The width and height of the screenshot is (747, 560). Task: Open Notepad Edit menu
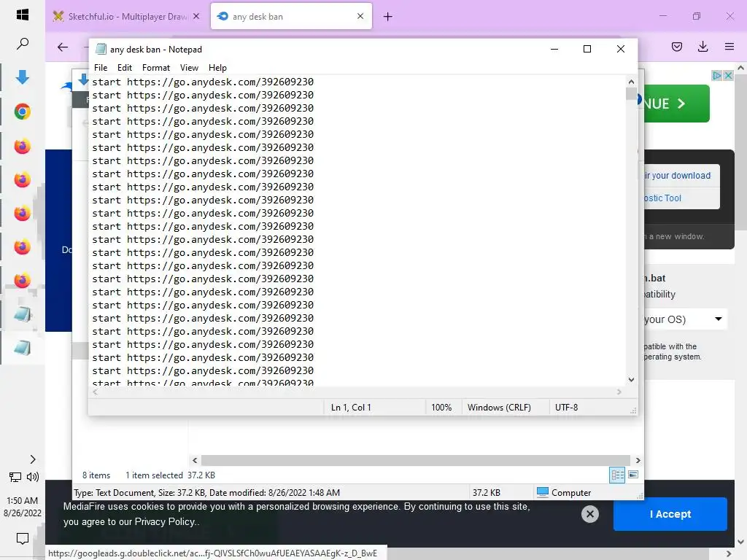click(124, 68)
